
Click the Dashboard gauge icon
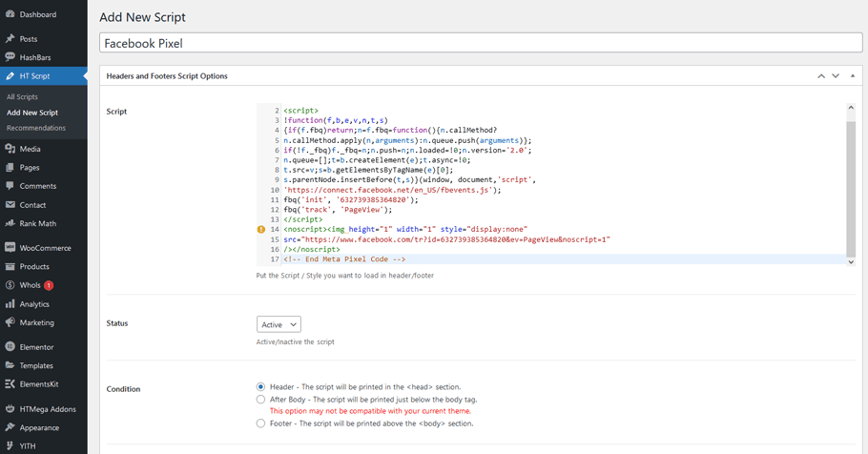[x=10, y=14]
